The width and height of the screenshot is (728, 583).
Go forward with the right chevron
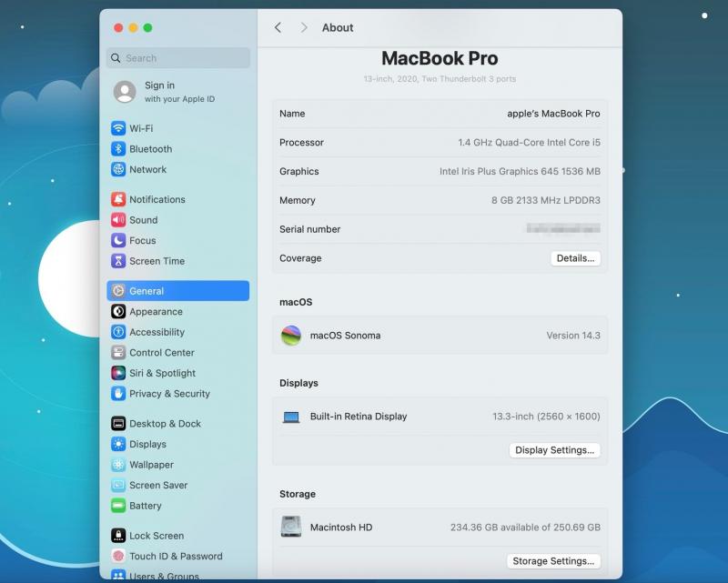coord(304,27)
